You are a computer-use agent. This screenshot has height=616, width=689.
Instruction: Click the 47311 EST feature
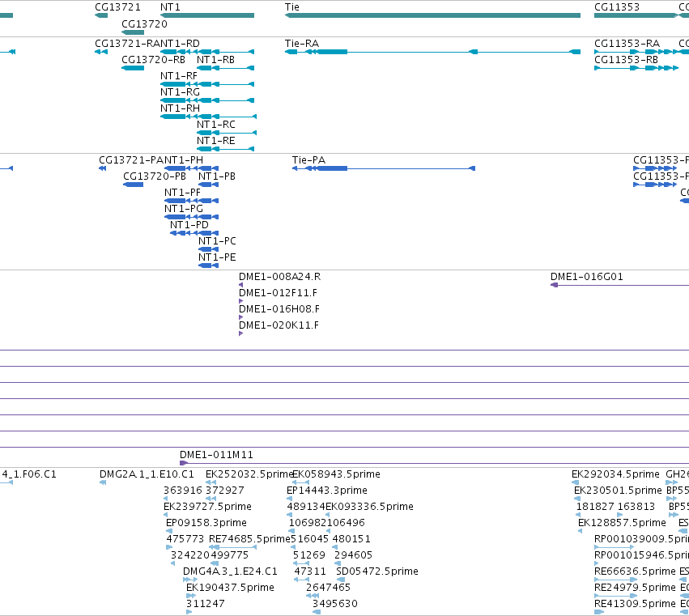click(x=301, y=580)
